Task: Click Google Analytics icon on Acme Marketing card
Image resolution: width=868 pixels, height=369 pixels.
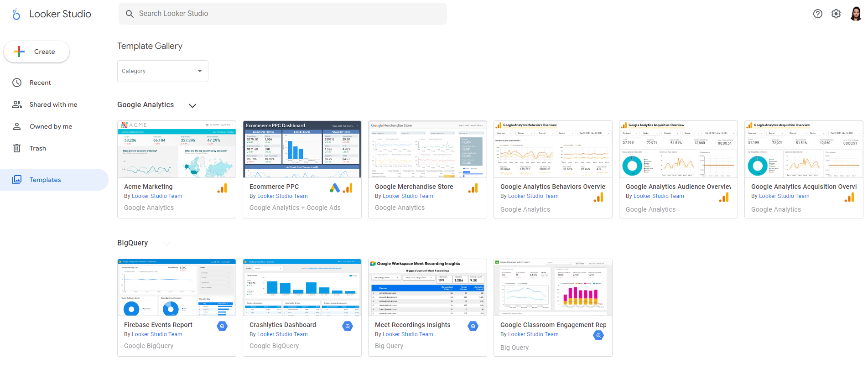Action: (222, 188)
